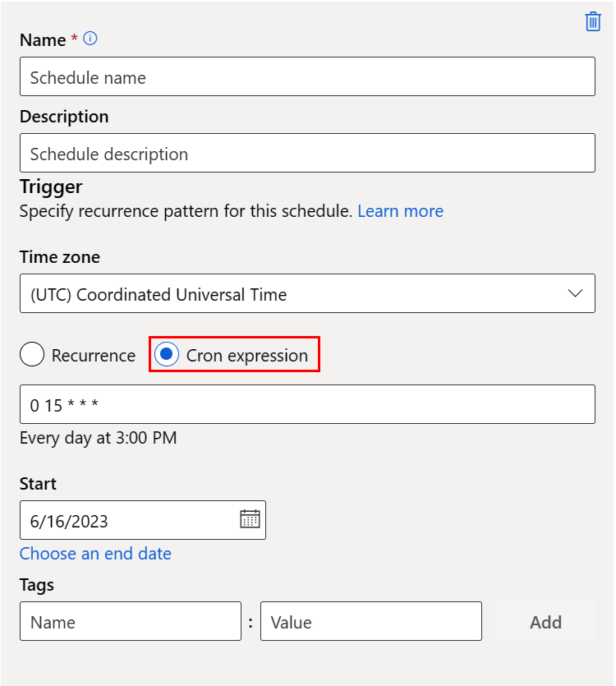Click the Tags label

coord(37,585)
